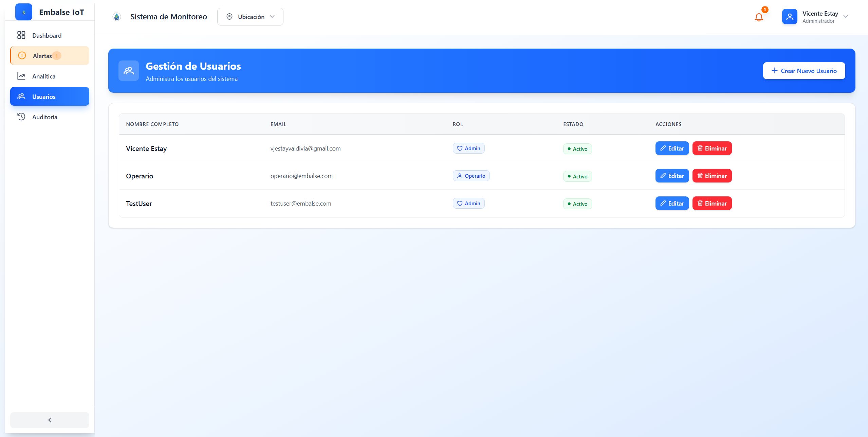Click the Auditoría history icon

21,117
